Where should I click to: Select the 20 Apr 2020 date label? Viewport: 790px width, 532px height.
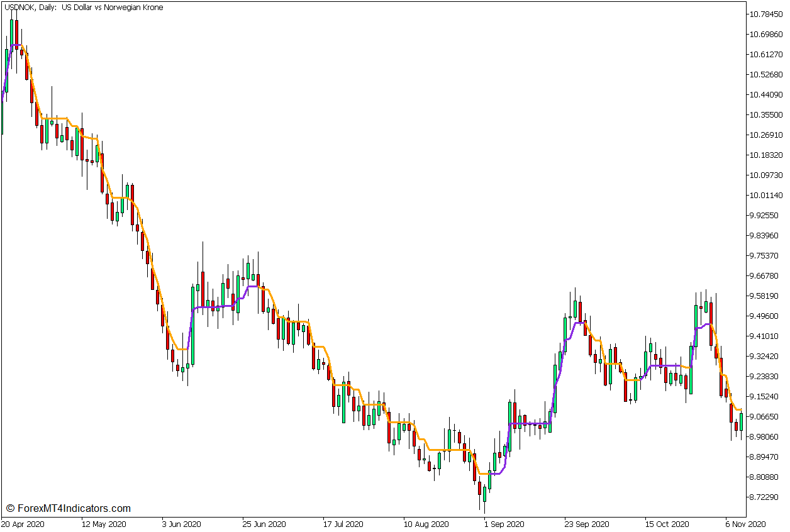click(22, 523)
